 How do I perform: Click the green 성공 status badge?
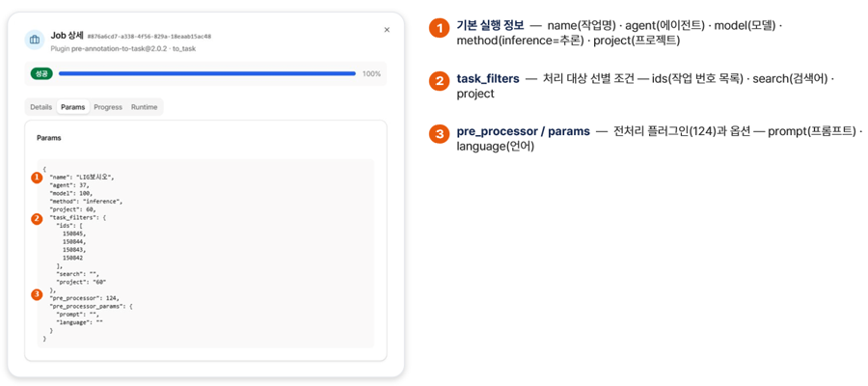41,73
